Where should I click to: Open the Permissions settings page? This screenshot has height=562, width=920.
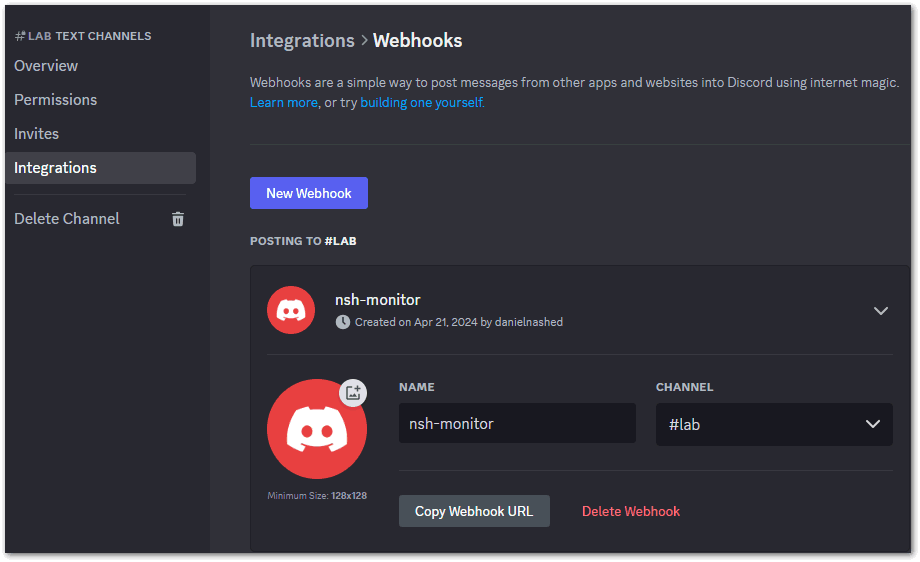[56, 100]
